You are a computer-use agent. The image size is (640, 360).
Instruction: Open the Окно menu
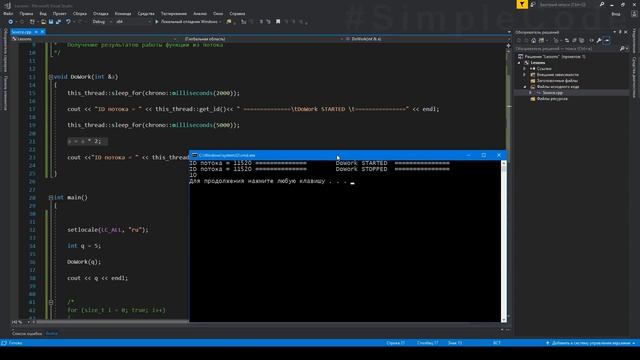pos(218,13)
